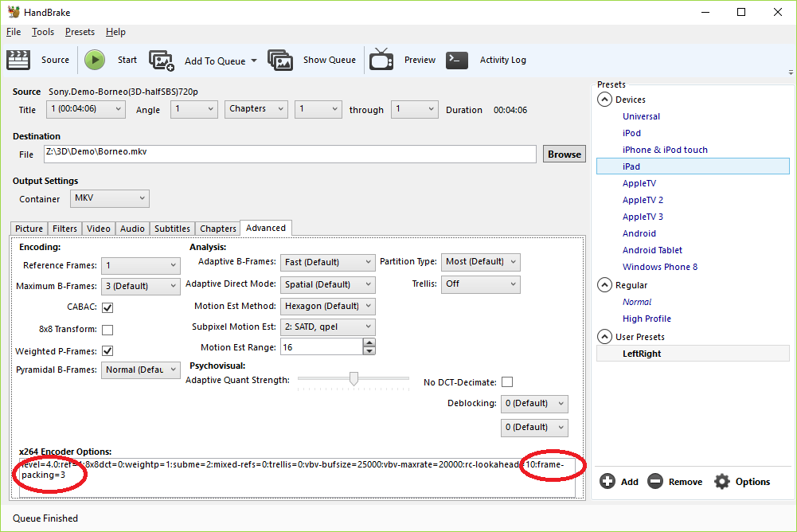Uncheck the CABAC checkbox
Image resolution: width=797 pixels, height=532 pixels.
pyautogui.click(x=107, y=307)
